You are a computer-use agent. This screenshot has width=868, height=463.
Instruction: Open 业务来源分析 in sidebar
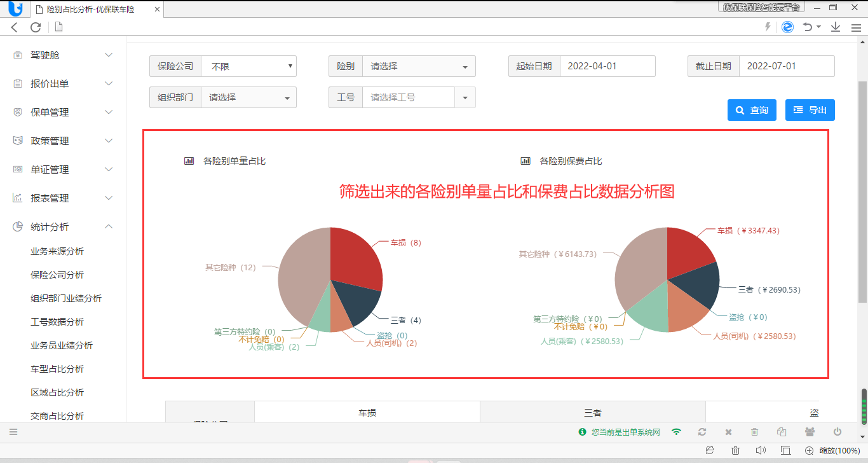pyautogui.click(x=57, y=251)
